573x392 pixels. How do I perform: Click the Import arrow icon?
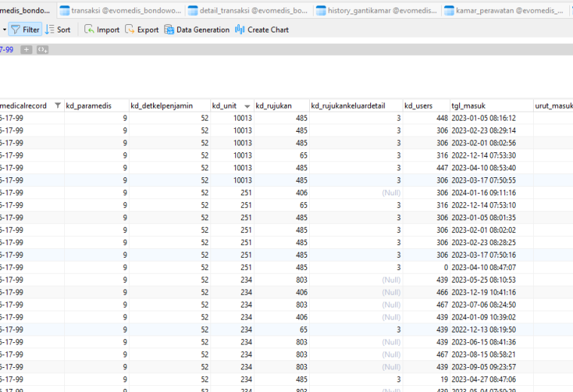[x=89, y=29]
